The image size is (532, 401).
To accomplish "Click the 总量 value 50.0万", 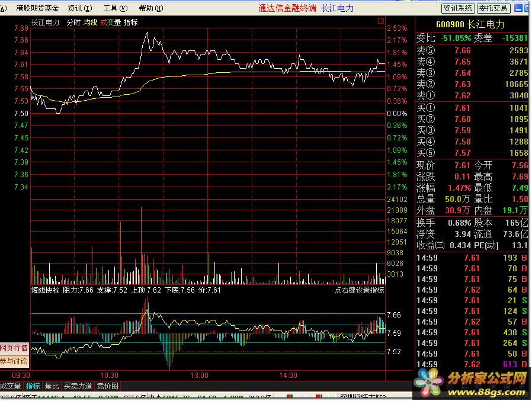I will click(x=457, y=199).
